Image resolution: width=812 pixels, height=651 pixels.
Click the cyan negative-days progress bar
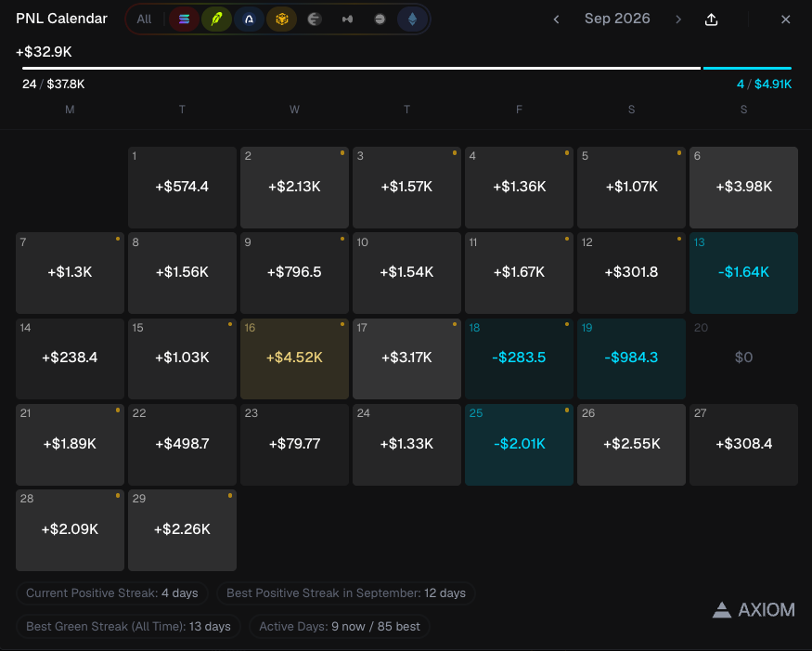[747, 68]
